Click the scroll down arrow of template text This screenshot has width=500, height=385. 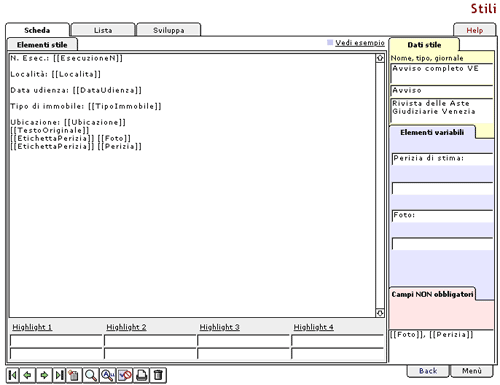coord(380,313)
